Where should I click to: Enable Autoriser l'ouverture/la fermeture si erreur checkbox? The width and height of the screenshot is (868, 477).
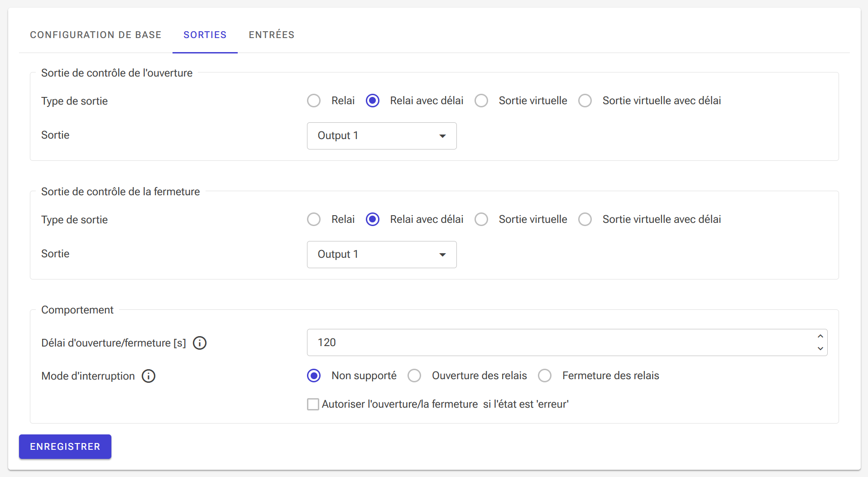(x=313, y=404)
